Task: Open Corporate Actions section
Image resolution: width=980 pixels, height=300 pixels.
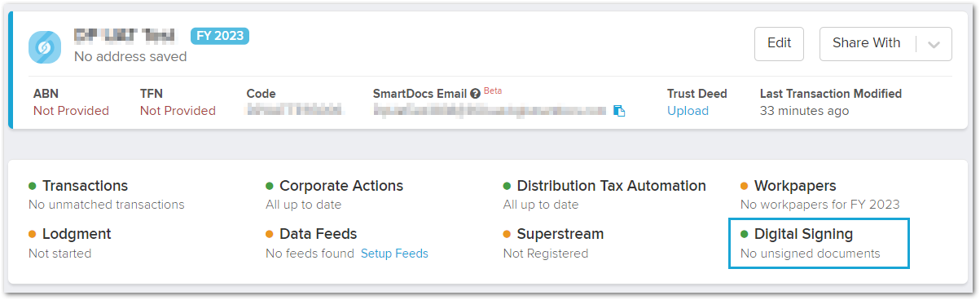Action: coord(341,186)
